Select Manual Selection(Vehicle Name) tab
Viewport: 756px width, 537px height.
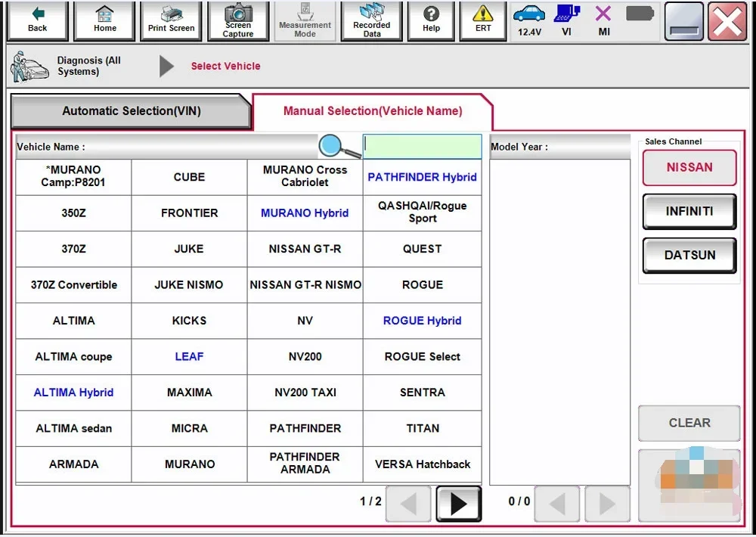(372, 111)
